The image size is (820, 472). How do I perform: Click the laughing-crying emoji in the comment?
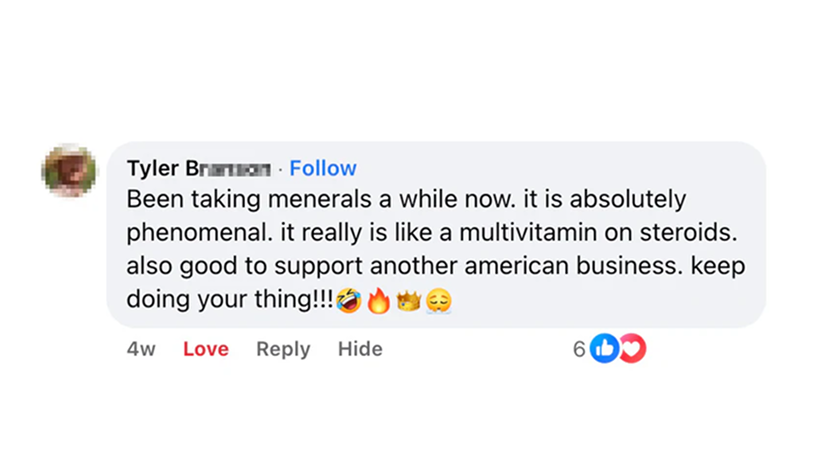[349, 300]
